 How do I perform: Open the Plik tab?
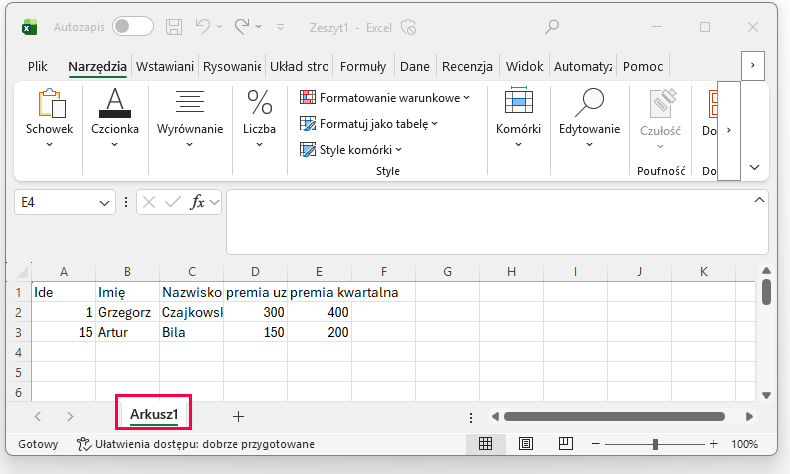tap(38, 66)
